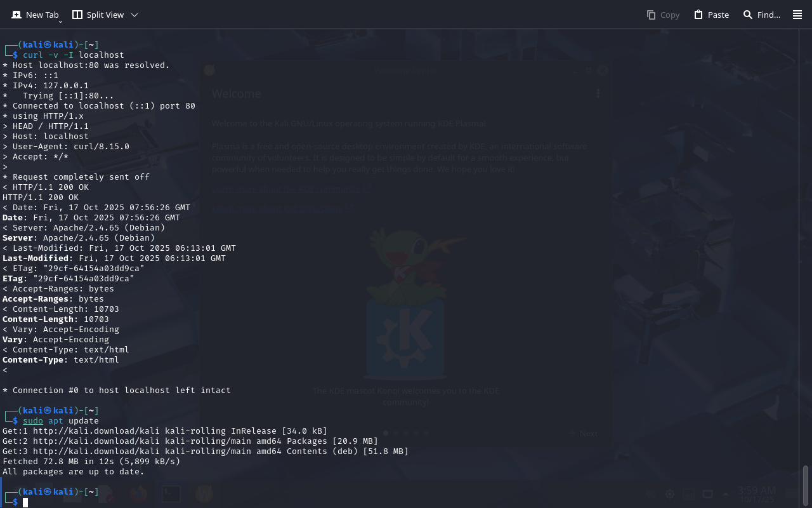Click the Firefox icon in the taskbar
The height and width of the screenshot is (508, 812).
click(x=138, y=494)
